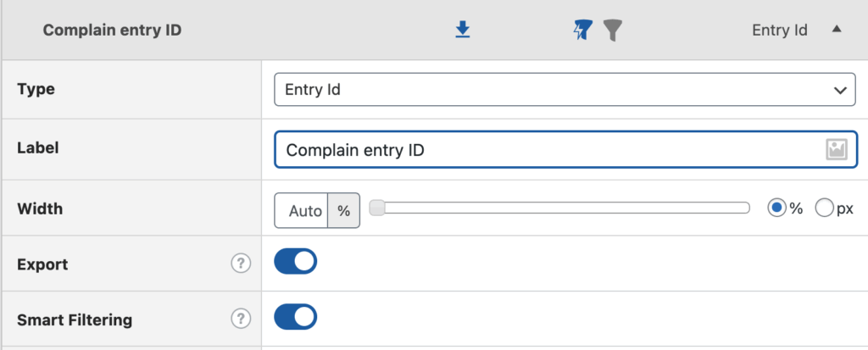
Task: Click the Width row label
Action: 40,208
